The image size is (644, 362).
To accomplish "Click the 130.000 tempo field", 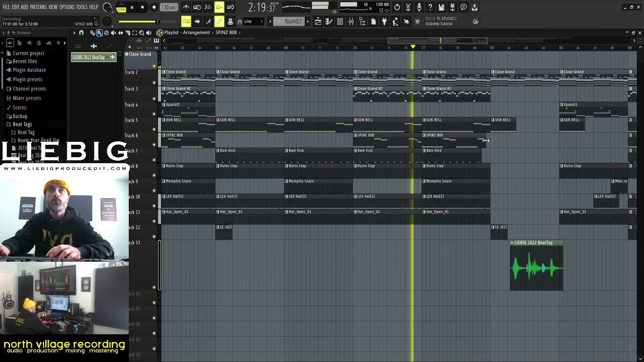I will 168,8.
